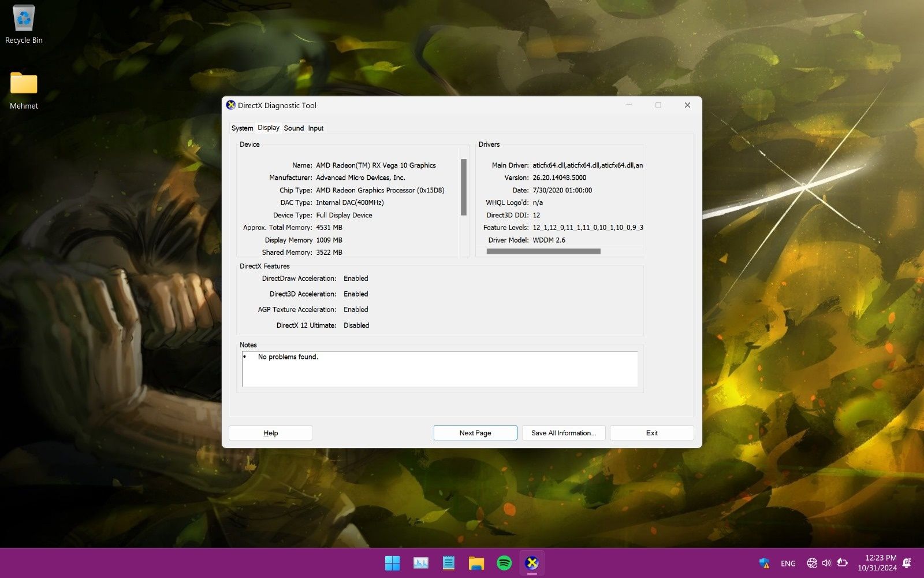Open the network tray icon
Image resolution: width=924 pixels, height=578 pixels.
pyautogui.click(x=812, y=563)
